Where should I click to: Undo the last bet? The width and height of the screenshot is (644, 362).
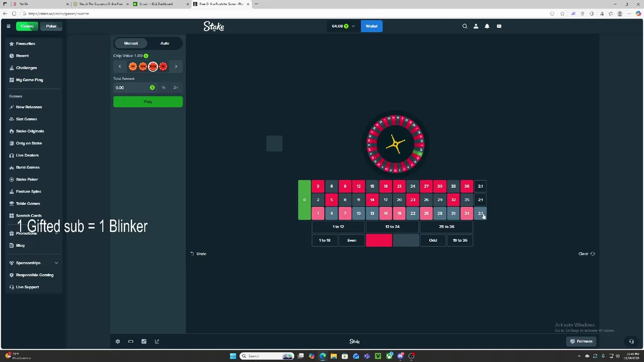click(198, 254)
